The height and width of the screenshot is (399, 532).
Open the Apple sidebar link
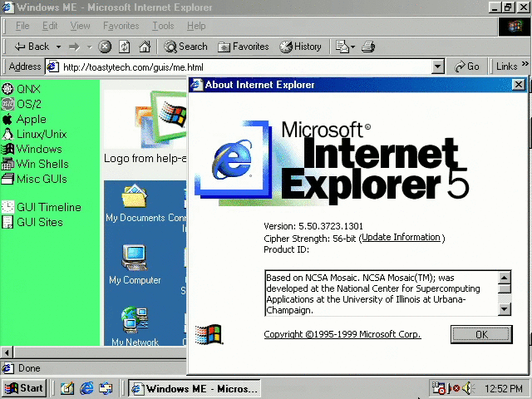click(32, 120)
